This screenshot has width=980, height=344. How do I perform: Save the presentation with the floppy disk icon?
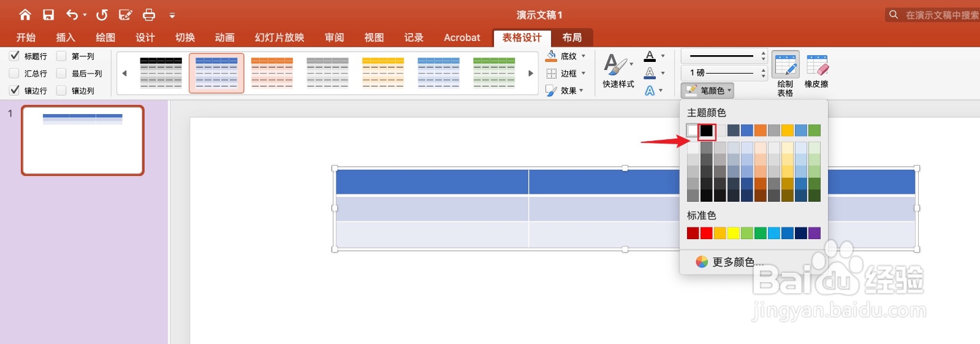[x=48, y=15]
